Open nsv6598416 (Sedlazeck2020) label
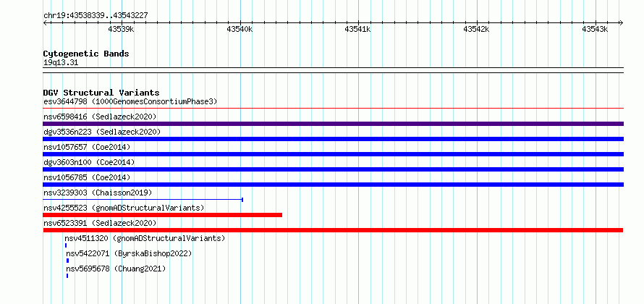 [x=100, y=117]
